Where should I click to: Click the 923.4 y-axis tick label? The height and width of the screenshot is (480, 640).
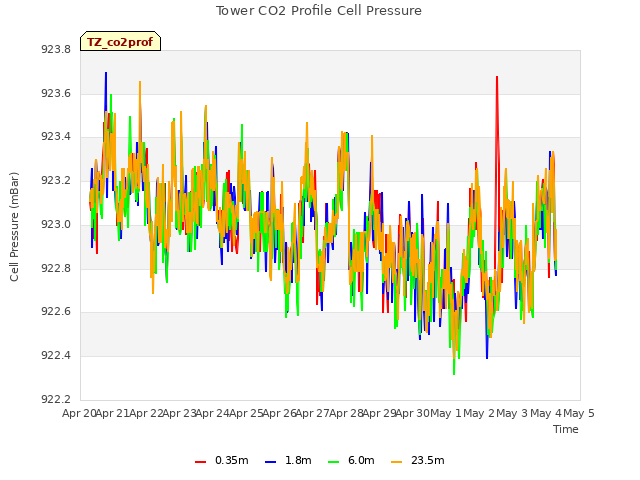(x=56, y=137)
